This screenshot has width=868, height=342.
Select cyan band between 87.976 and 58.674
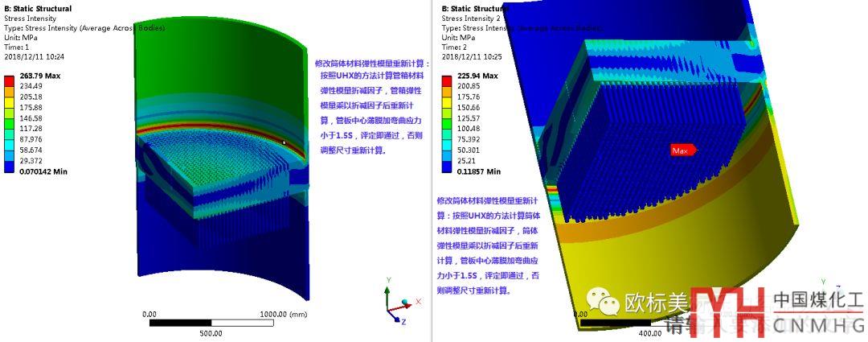click(9, 145)
